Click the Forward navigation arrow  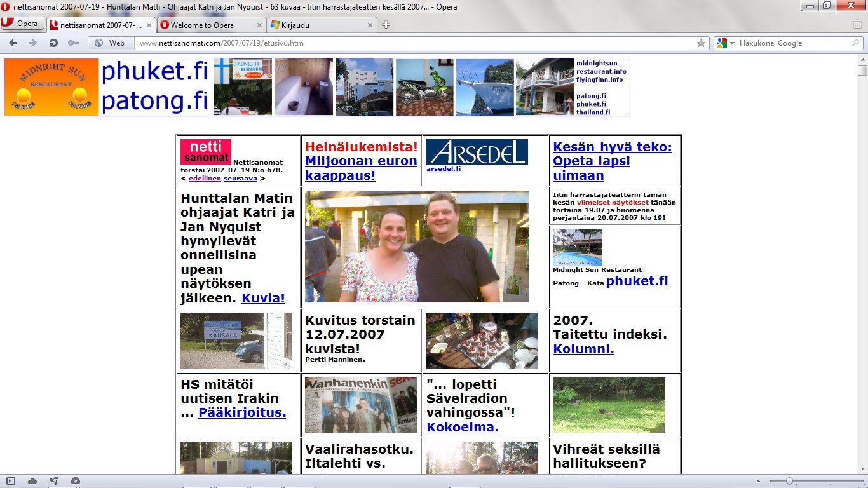[32, 43]
